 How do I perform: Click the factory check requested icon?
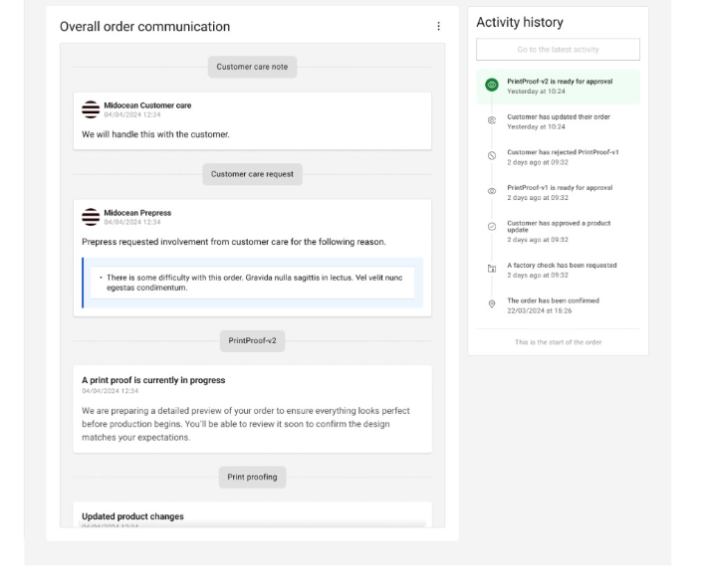pos(492,269)
